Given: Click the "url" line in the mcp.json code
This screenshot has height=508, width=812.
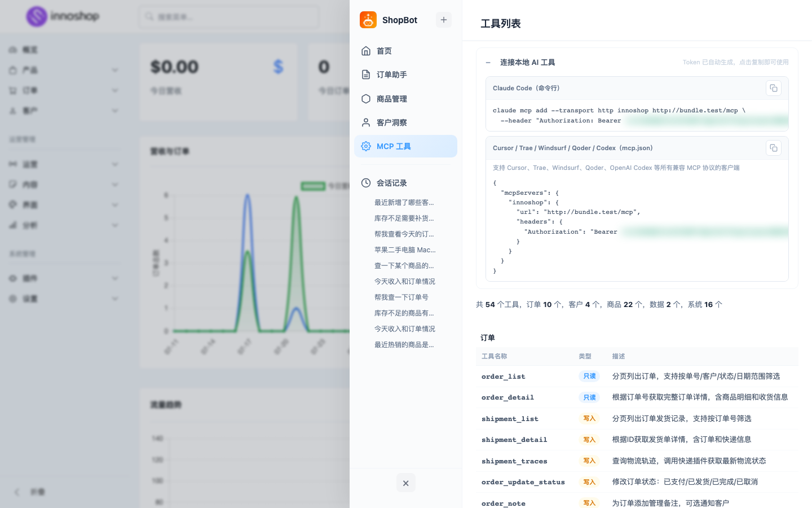Looking at the screenshot, I should (579, 212).
